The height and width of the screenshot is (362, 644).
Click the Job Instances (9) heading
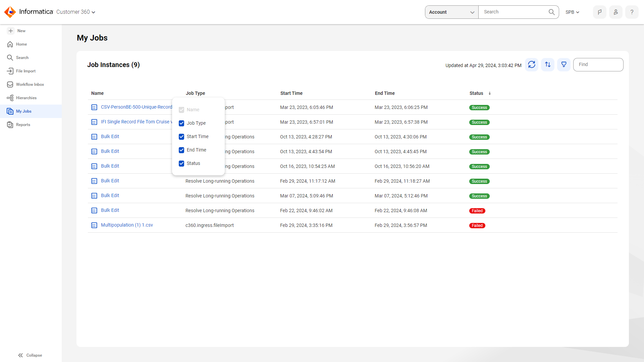pos(113,65)
